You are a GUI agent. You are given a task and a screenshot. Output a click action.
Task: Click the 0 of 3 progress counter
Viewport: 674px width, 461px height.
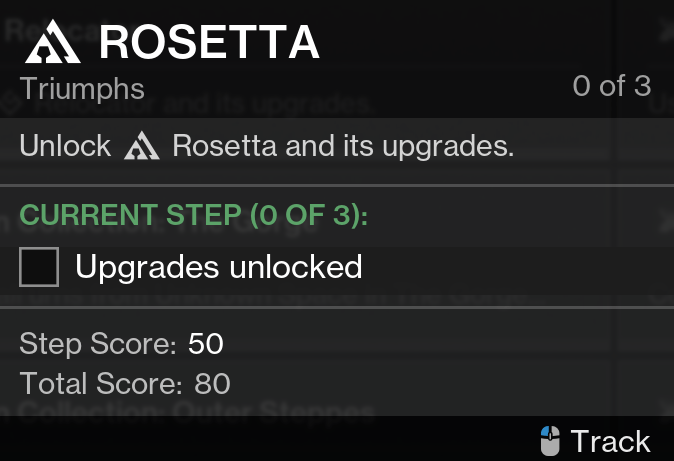click(612, 86)
